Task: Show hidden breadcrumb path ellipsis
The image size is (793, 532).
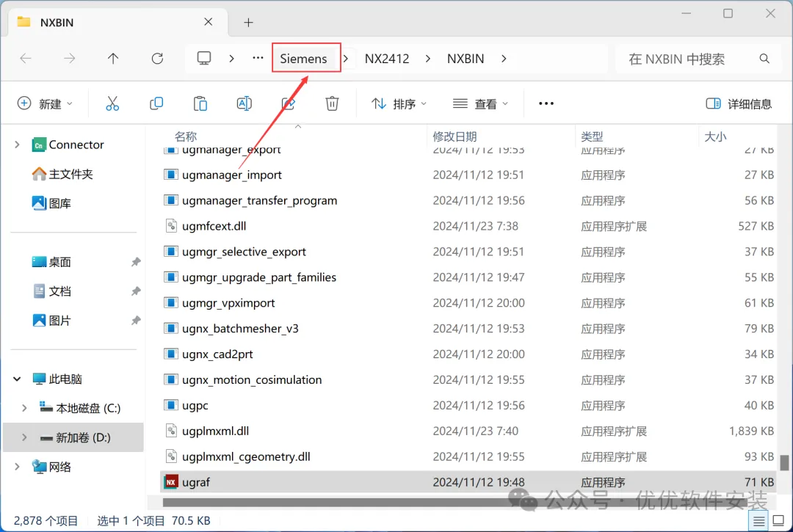Action: [258, 58]
